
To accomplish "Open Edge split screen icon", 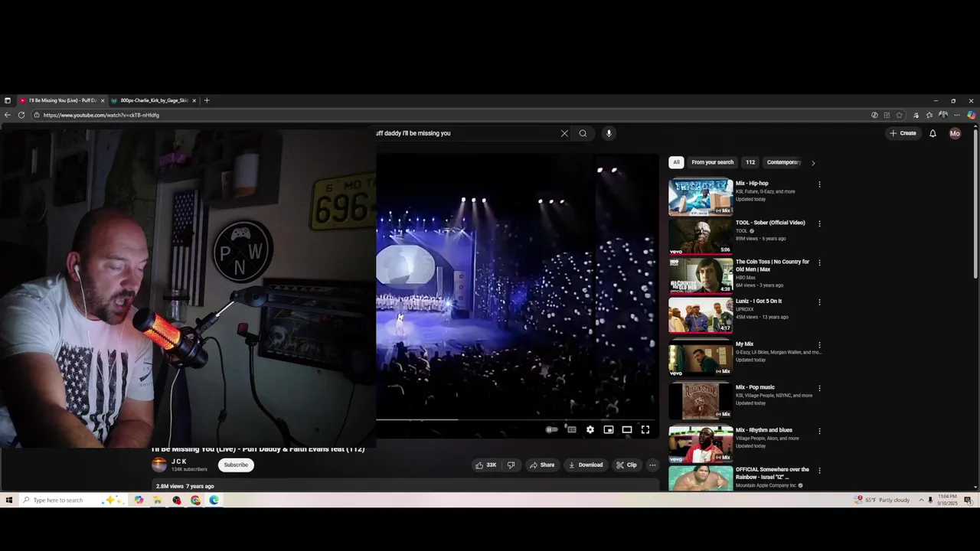I will pyautogui.click(x=887, y=115).
